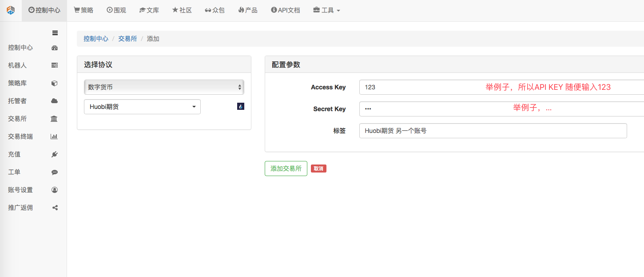Click the cube icon next to 策略库
Viewport: 644px width, 277px height.
click(x=55, y=83)
